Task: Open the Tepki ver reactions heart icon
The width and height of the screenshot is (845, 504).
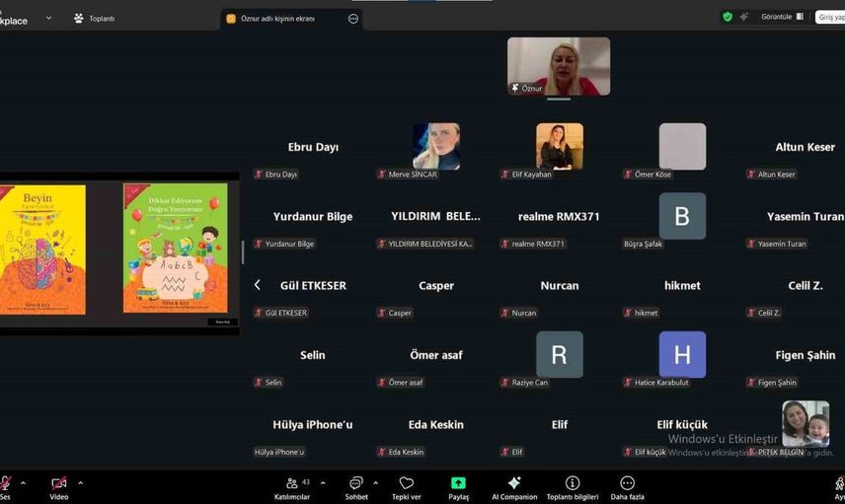Action: tap(406, 483)
